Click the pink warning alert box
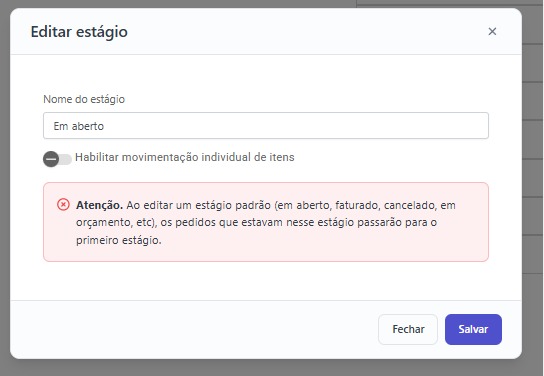Image resolution: width=544 pixels, height=376 pixels. point(266,222)
